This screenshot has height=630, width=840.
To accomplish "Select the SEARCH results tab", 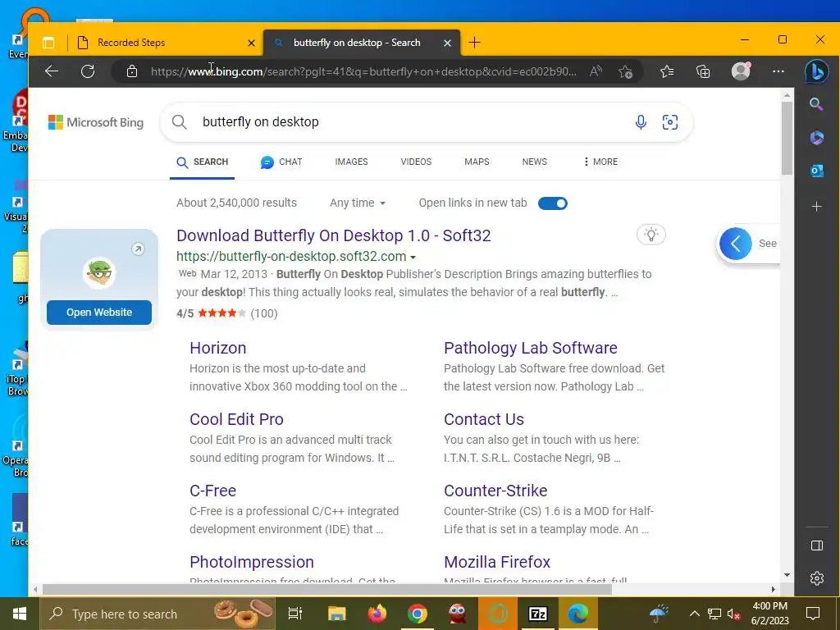I will pyautogui.click(x=202, y=162).
